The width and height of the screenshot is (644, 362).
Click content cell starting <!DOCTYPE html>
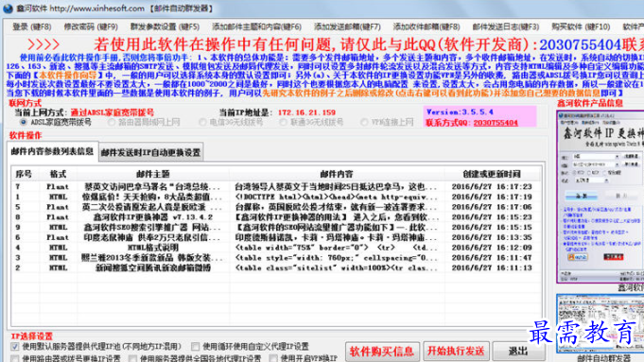point(337,197)
